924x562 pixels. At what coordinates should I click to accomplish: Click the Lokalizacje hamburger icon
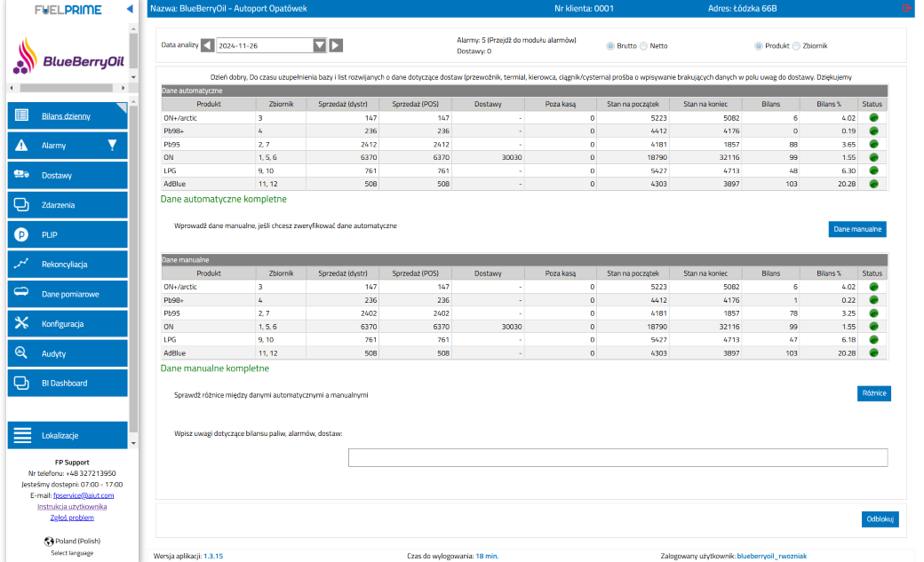22,435
